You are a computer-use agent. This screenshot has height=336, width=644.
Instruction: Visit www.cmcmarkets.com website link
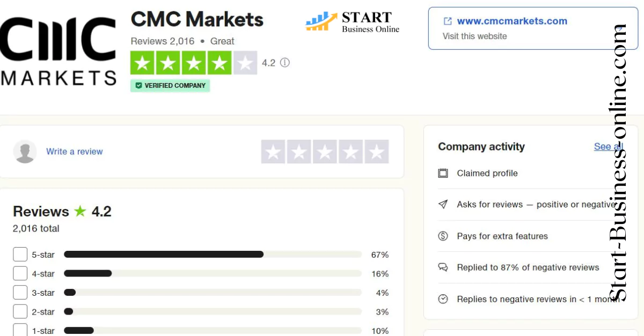coord(511,21)
